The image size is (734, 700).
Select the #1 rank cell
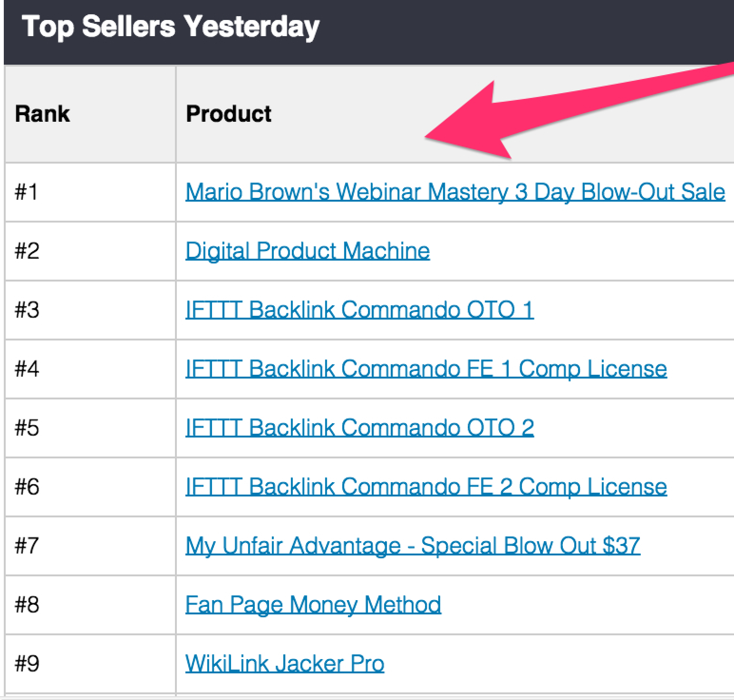(x=27, y=192)
